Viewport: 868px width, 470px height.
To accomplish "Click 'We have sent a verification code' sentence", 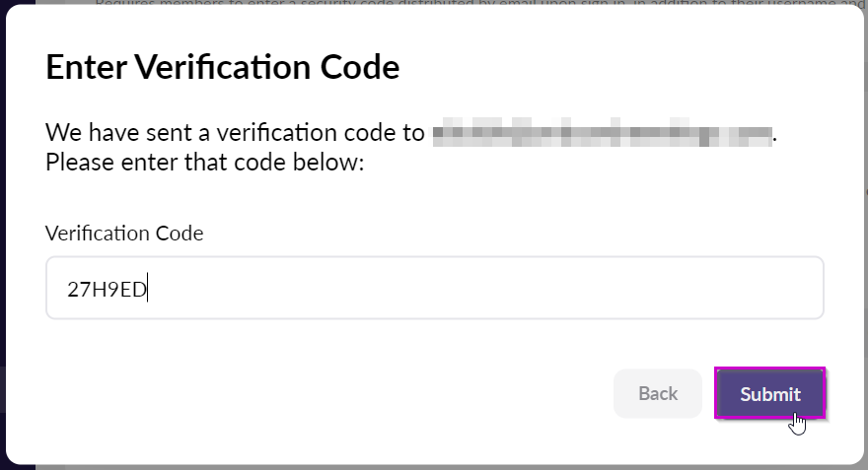I will (x=235, y=133).
